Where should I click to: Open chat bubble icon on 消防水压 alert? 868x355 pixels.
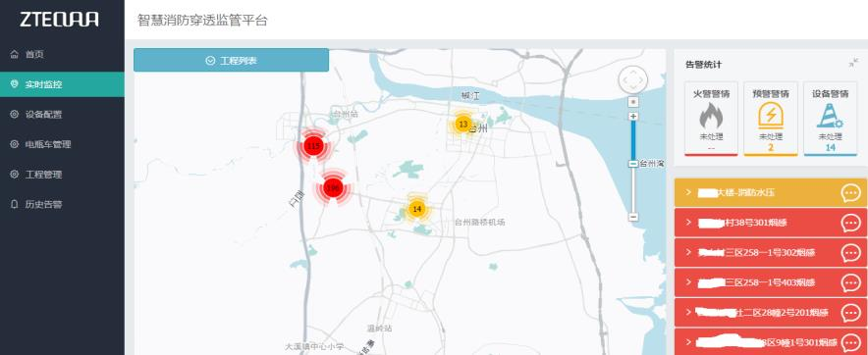click(851, 193)
